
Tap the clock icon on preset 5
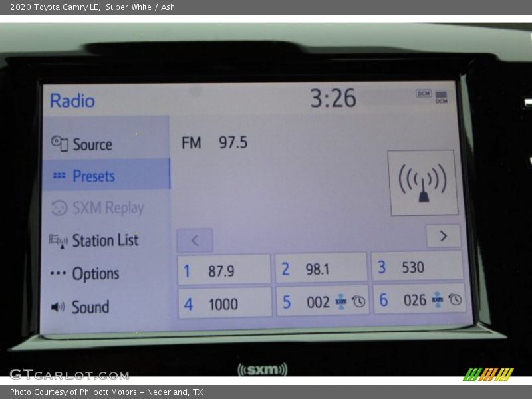(359, 301)
